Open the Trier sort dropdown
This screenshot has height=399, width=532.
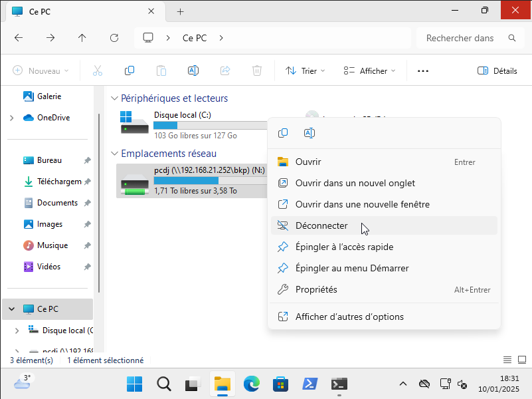305,70
